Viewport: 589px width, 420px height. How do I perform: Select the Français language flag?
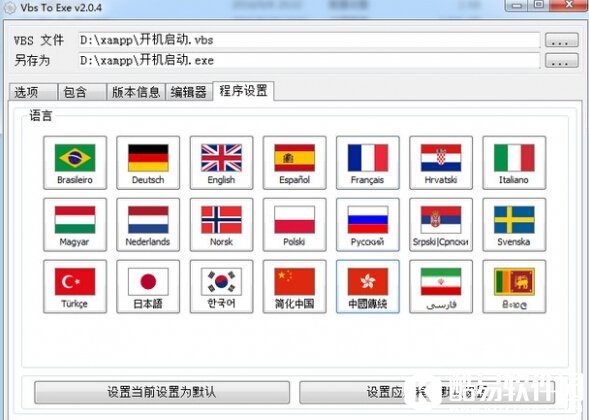(x=368, y=163)
